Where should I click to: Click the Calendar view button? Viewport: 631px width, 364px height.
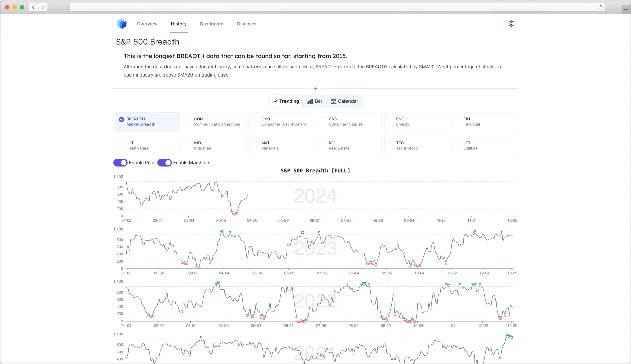(x=344, y=101)
